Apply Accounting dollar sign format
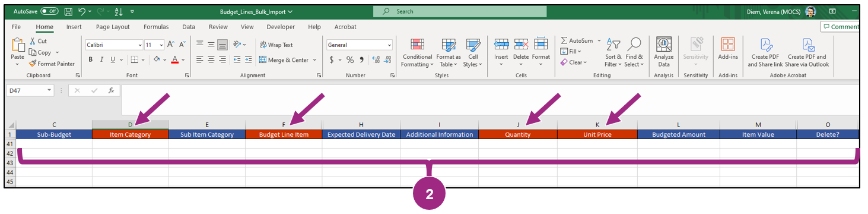868x214 pixels. pos(332,59)
